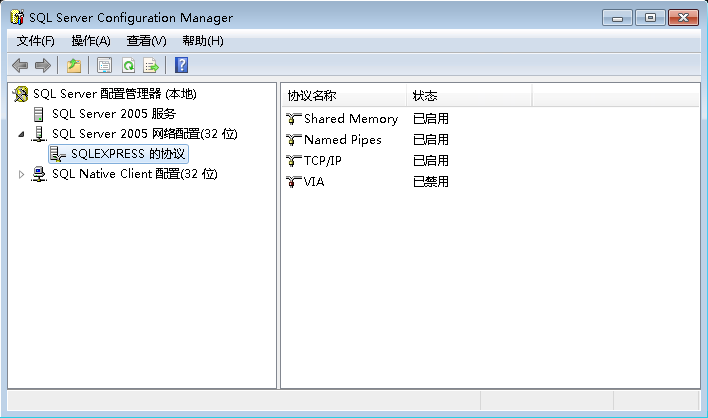
Task: Sort by 协议名称 column header
Action: point(345,96)
